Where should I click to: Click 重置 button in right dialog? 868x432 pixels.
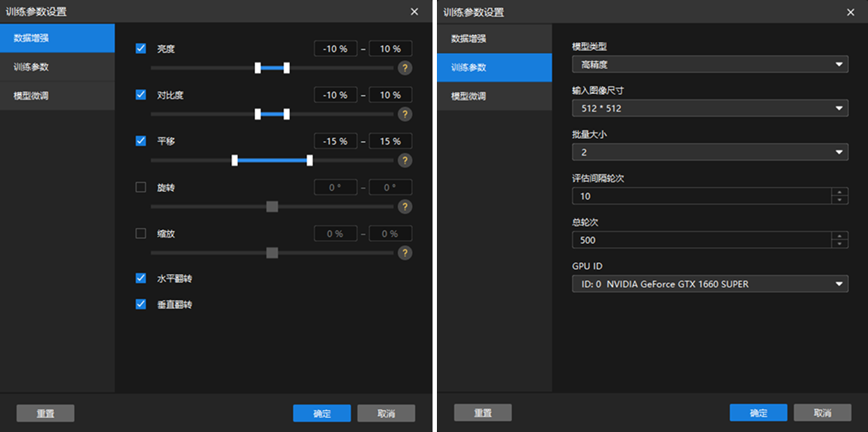[x=483, y=412]
